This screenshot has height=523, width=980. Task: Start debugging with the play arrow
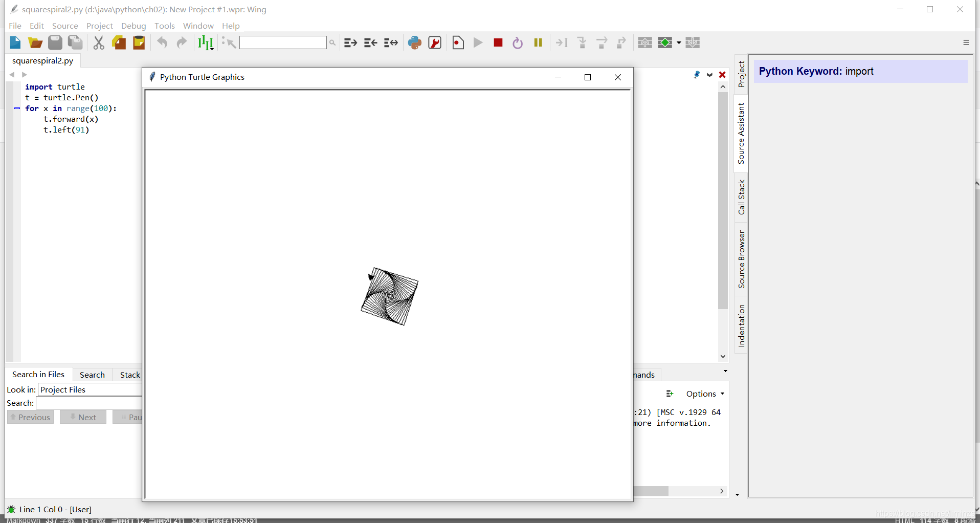(x=478, y=42)
